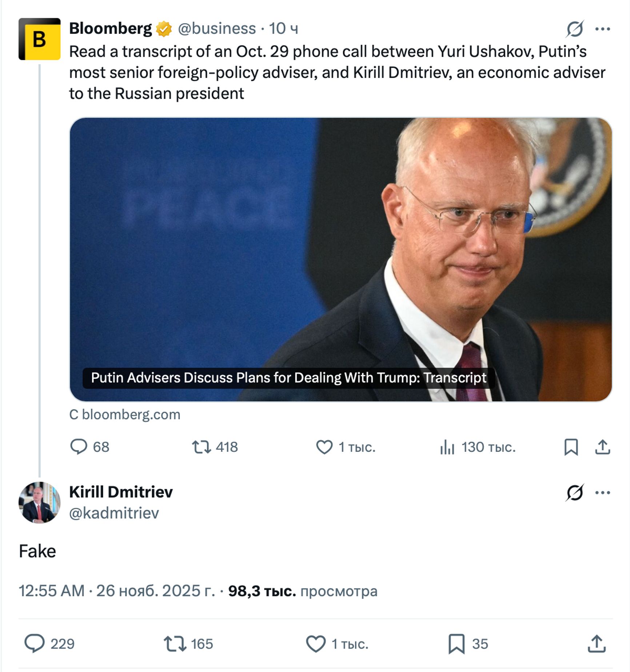
Task: Open Putin Advisers transcript article card
Action: [340, 259]
